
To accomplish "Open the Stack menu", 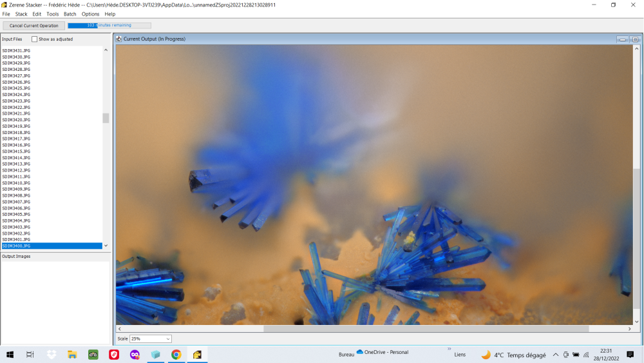I will point(21,14).
